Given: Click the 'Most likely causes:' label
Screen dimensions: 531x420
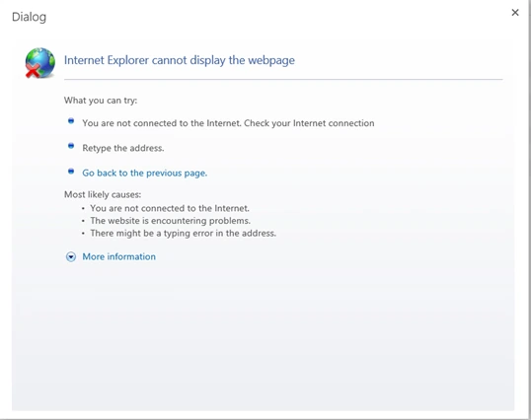Looking at the screenshot, I should [x=103, y=194].
